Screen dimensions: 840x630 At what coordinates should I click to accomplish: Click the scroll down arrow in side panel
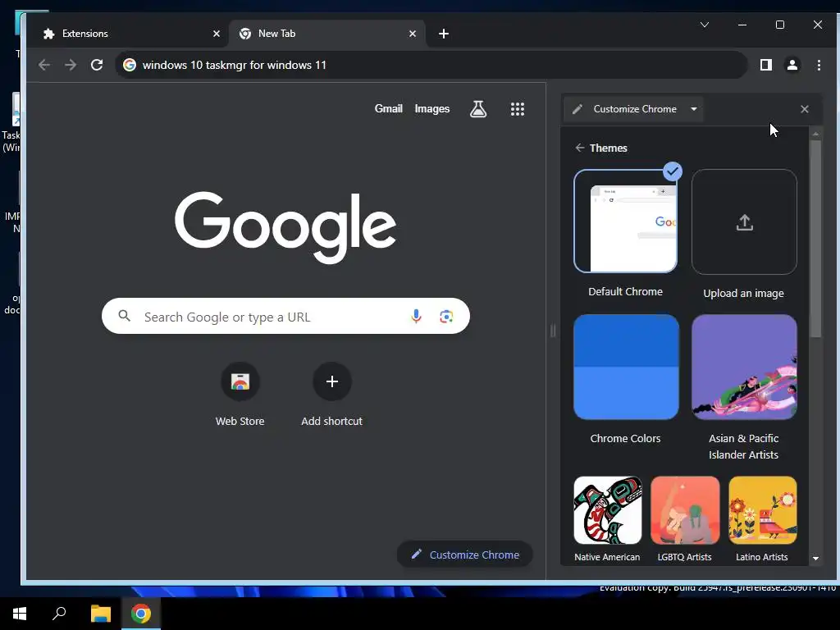pyautogui.click(x=815, y=558)
